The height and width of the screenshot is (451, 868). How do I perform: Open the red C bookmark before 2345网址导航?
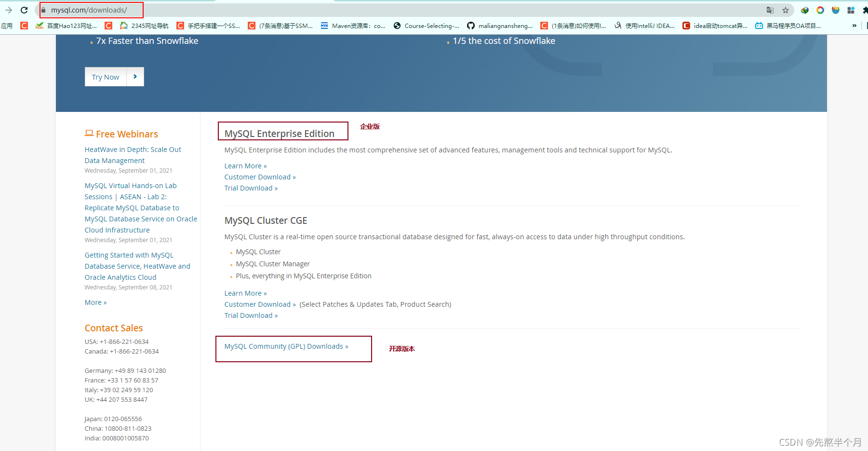(108, 26)
